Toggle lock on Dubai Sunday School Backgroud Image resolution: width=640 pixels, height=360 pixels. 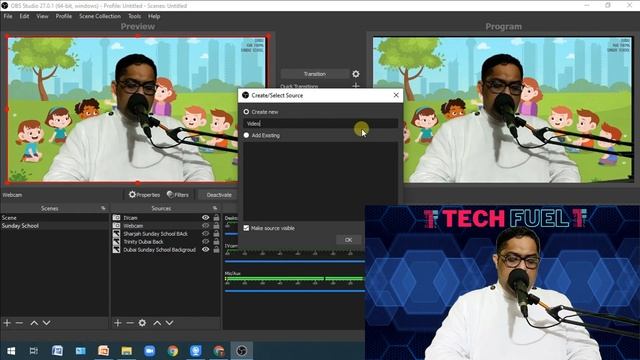click(x=216, y=249)
